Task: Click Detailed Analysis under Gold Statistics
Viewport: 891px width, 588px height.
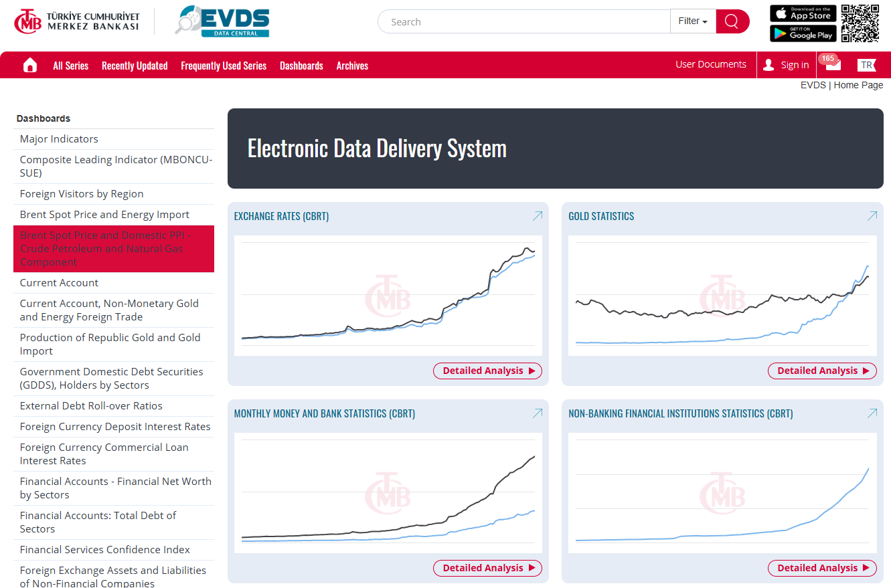Action: click(822, 371)
